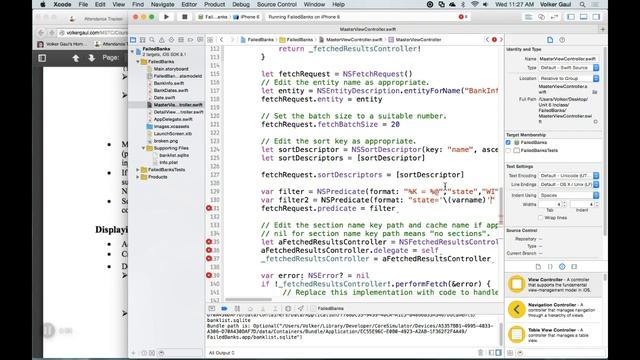Open the Debug menu

[241, 4]
